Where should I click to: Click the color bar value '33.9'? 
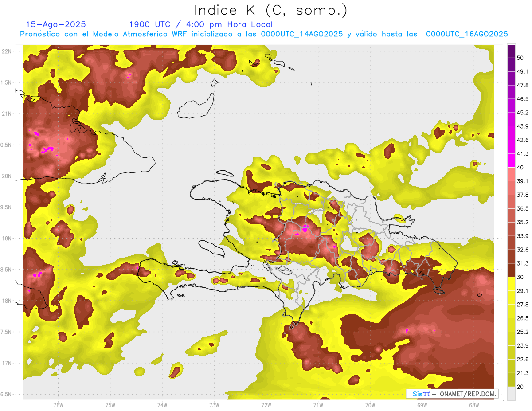tap(523, 236)
